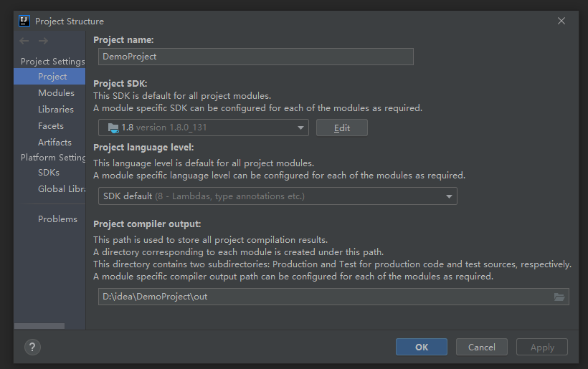Viewport: 588px width, 369px height.
Task: Click the IntelliJ IDEA logo in title bar
Action: [x=24, y=21]
